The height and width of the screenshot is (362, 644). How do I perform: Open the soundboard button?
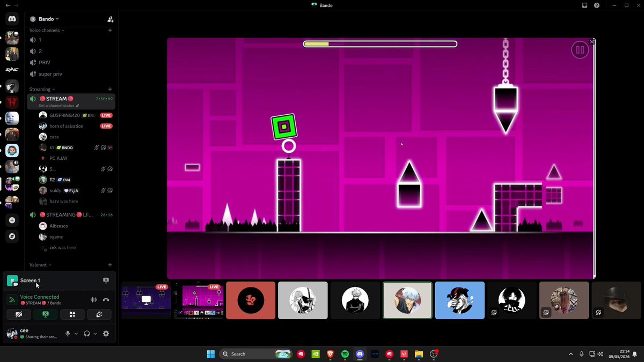(99, 314)
